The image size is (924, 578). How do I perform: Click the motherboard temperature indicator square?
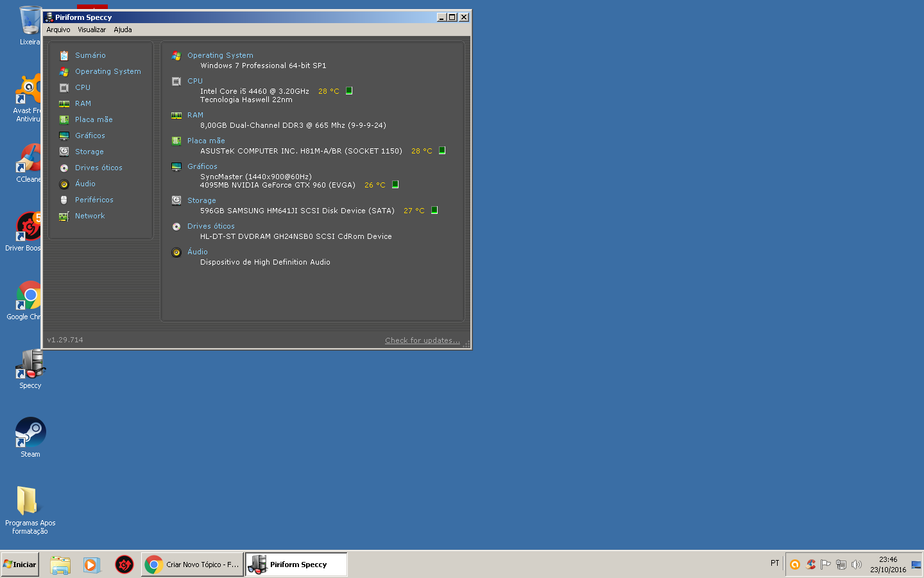tap(442, 150)
